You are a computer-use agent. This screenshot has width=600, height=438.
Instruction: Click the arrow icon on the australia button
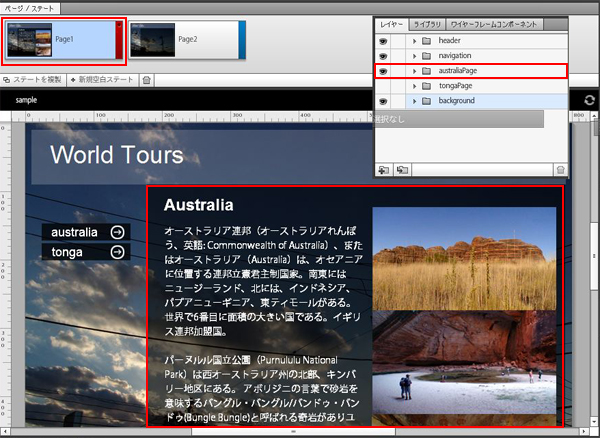tap(117, 232)
